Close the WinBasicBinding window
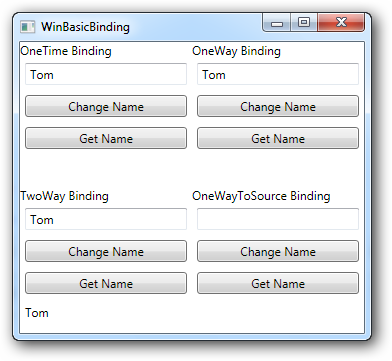Viewport: 392px width, 361px height. (341, 23)
